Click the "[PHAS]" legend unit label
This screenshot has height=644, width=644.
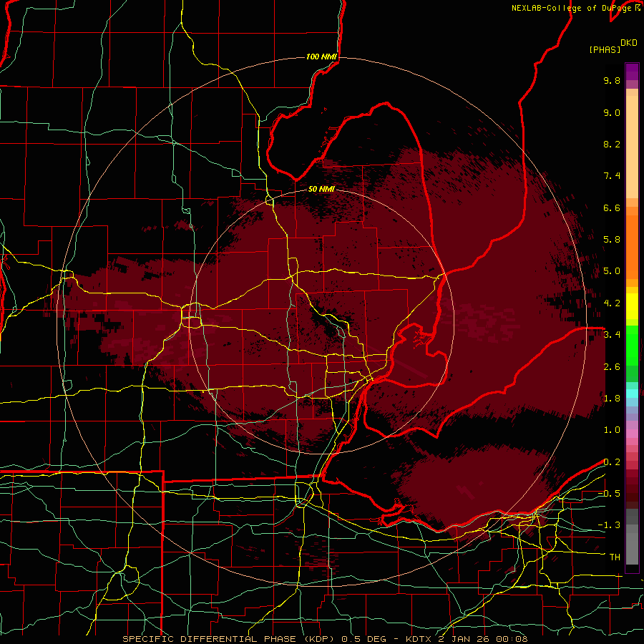pyautogui.click(x=605, y=49)
